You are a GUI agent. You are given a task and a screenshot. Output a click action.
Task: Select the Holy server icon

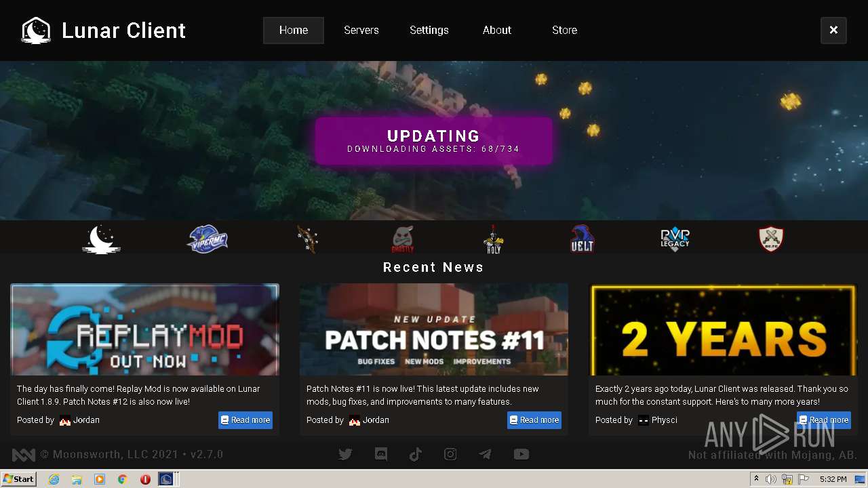pos(493,239)
